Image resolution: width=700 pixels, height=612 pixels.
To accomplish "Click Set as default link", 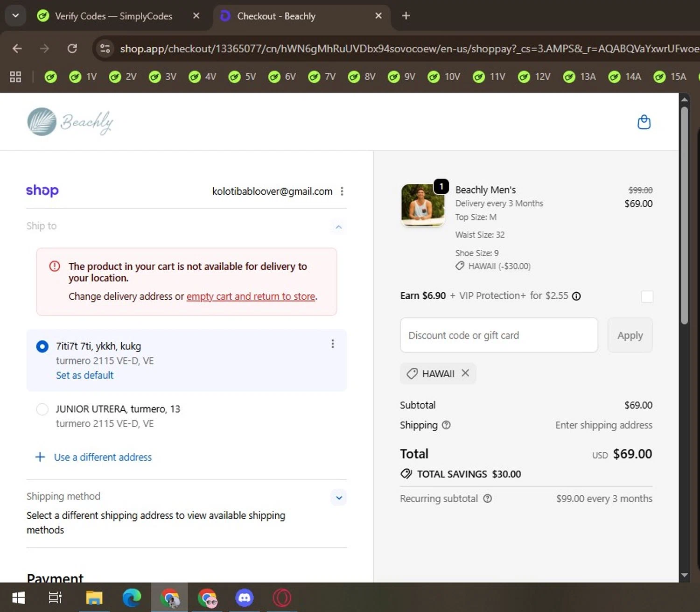I will tap(85, 375).
